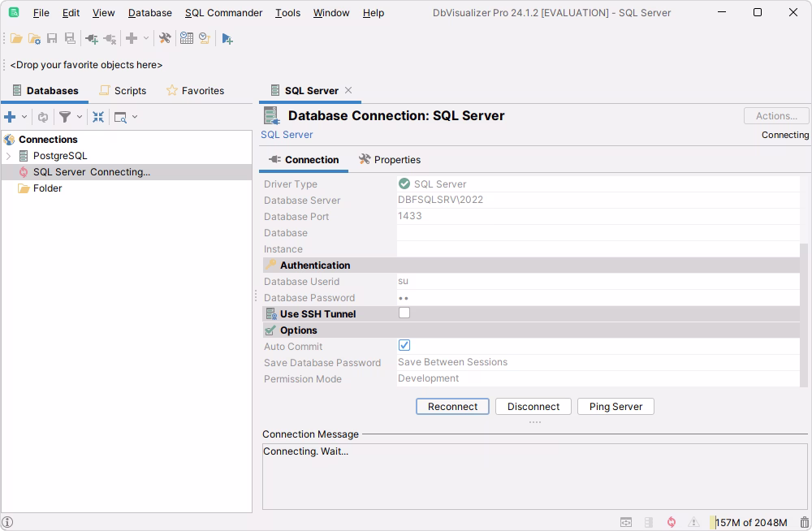The width and height of the screenshot is (812, 531).
Task: Switch to the Databases tab
Action: tap(45, 91)
